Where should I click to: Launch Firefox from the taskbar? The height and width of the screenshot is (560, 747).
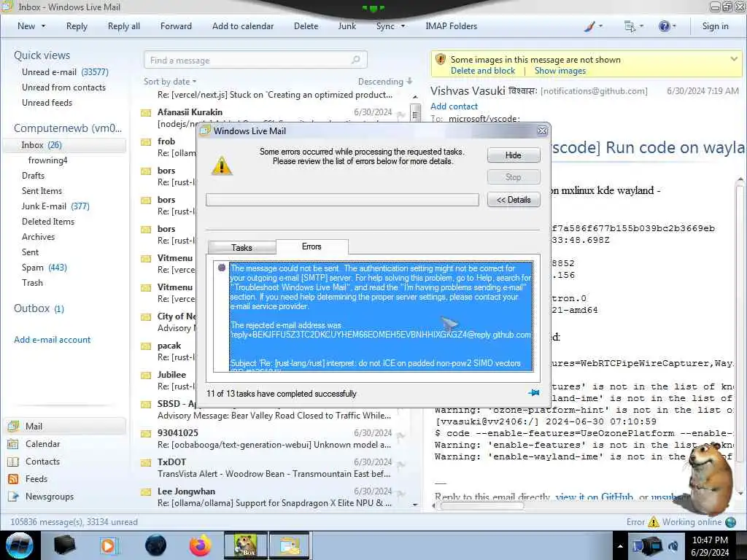click(x=200, y=545)
